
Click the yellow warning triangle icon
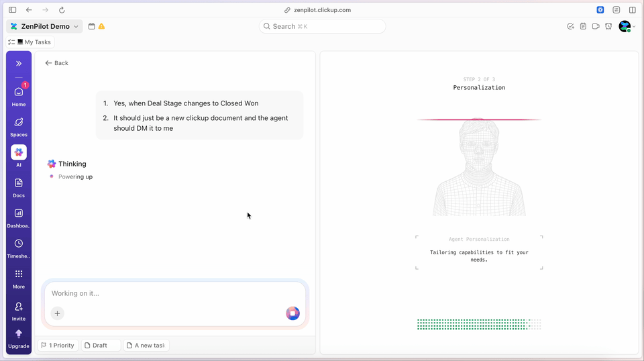101,26
